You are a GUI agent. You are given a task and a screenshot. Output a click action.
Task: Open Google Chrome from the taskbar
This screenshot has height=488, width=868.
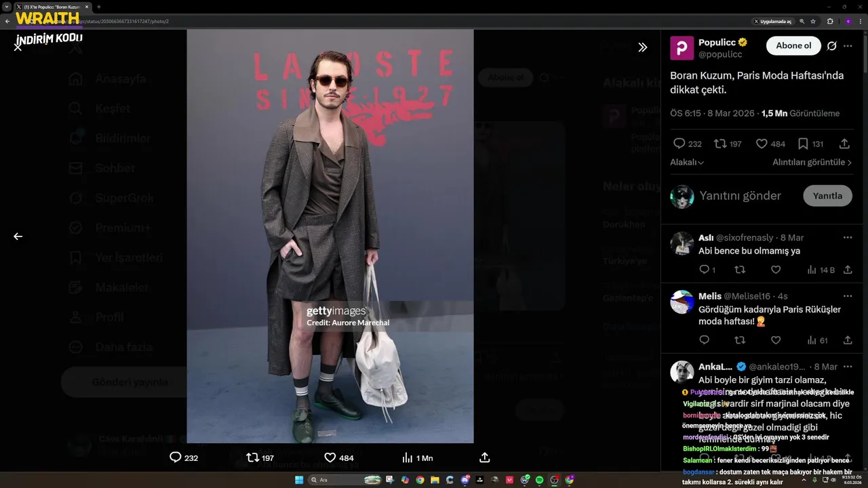pyautogui.click(x=420, y=480)
